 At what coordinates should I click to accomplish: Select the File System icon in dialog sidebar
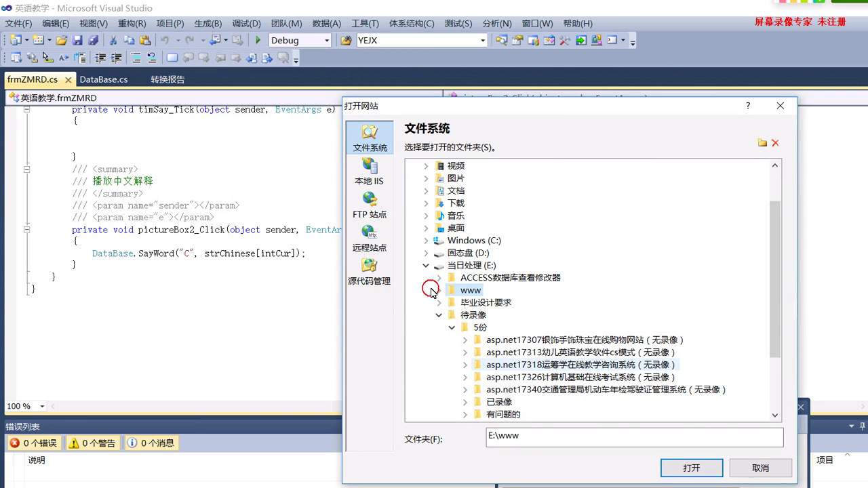point(370,138)
